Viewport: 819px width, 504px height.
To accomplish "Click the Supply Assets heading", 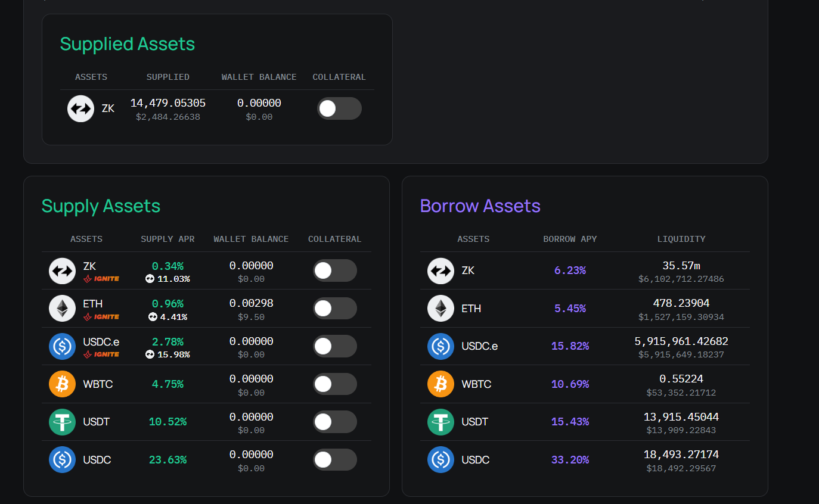I will tap(101, 206).
